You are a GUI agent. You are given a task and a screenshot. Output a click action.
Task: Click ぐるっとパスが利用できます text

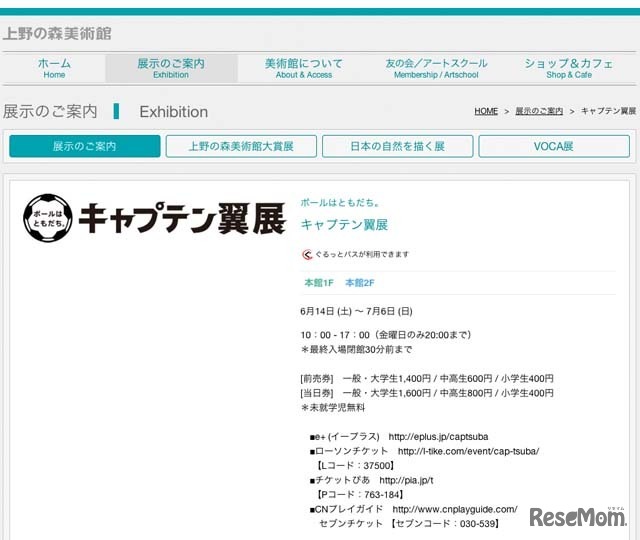point(362,254)
